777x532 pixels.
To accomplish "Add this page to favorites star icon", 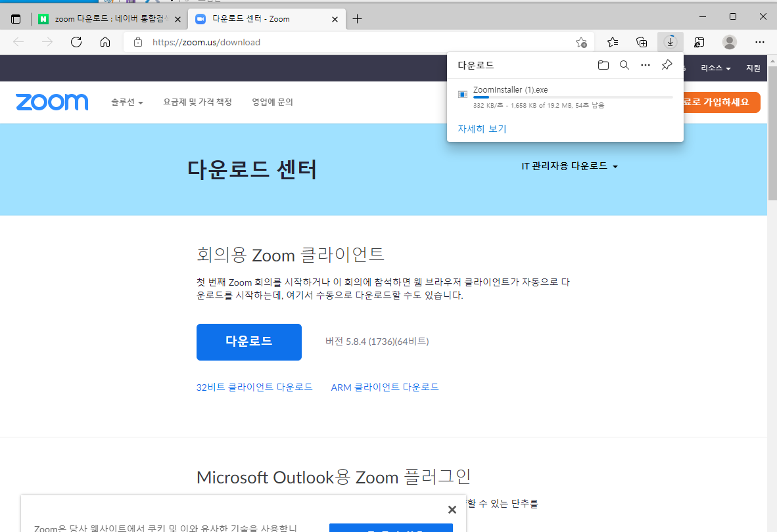I will click(581, 42).
